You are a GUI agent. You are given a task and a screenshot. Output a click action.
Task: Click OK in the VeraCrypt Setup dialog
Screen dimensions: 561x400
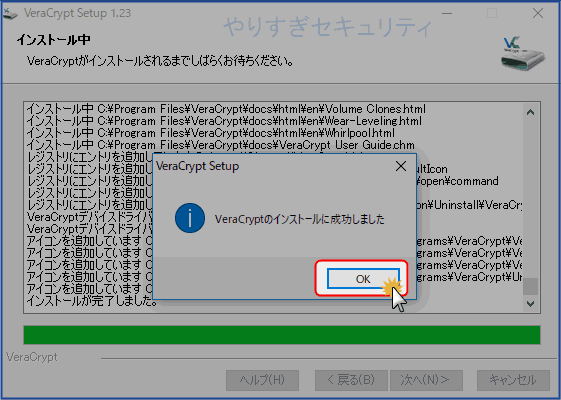coord(363,279)
